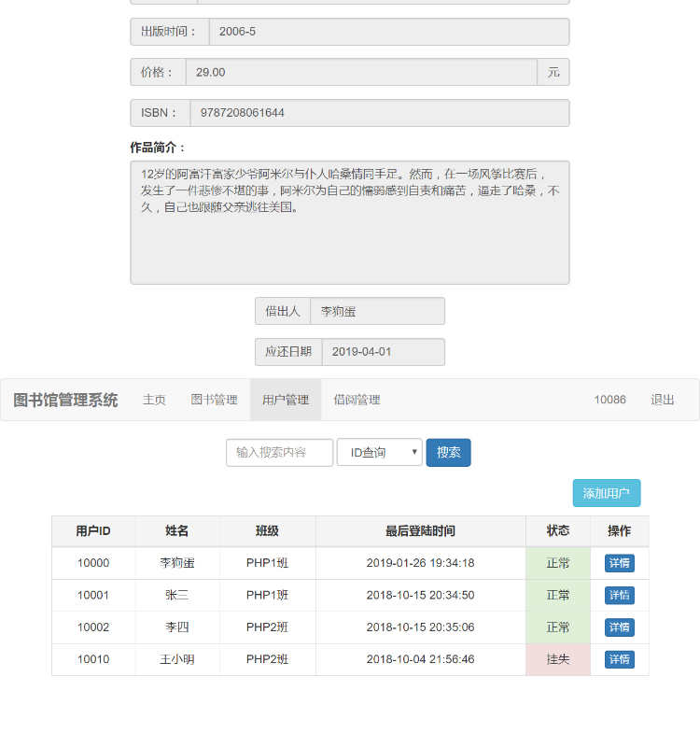The height and width of the screenshot is (747, 700).
Task: Click login time 2019-01-26 19:34:18
Action: pos(421,563)
